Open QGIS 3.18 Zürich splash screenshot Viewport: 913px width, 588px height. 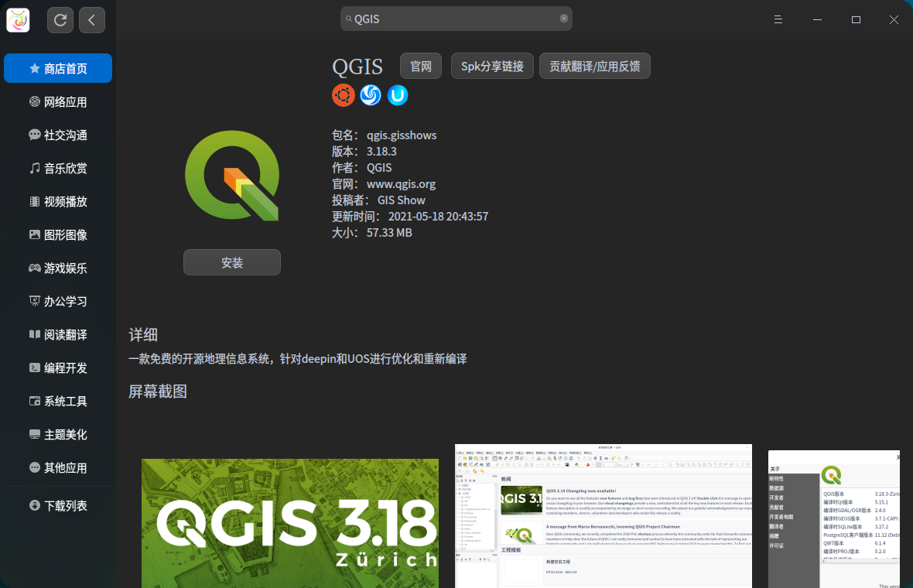point(290,523)
